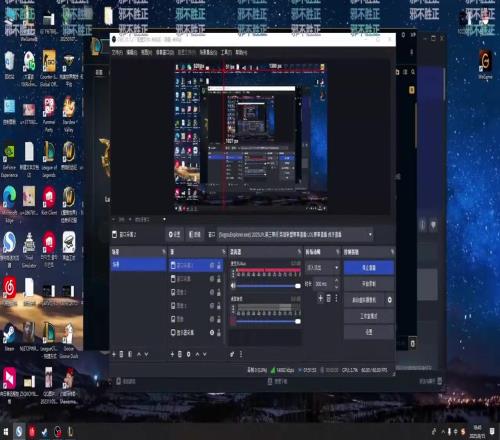Toggle visibility eye of bottom display capture source
Viewport: 500px width, 440px height.
pos(212,332)
